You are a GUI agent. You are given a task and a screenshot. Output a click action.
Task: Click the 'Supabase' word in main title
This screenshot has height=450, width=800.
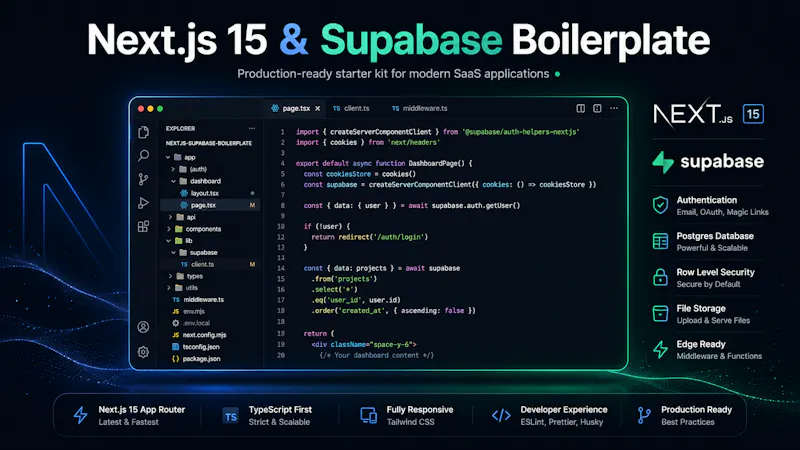[411, 40]
